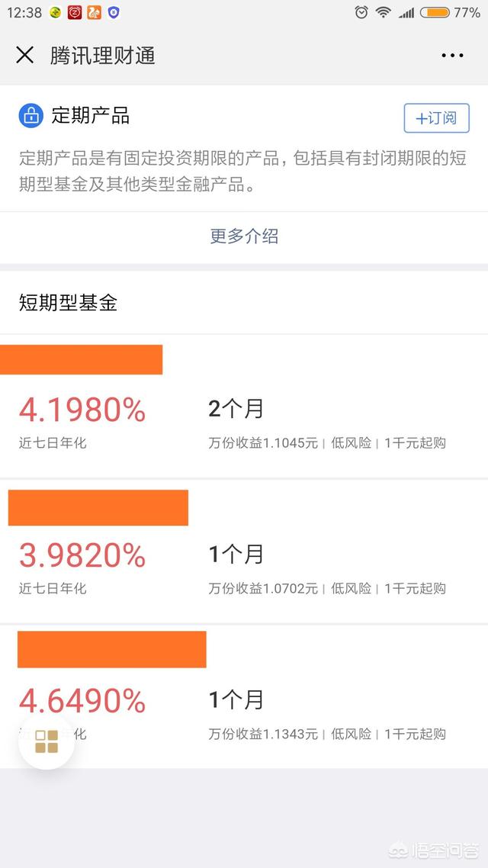Tap 低风险 label on the first fund
The width and height of the screenshot is (488, 868).
click(x=351, y=441)
